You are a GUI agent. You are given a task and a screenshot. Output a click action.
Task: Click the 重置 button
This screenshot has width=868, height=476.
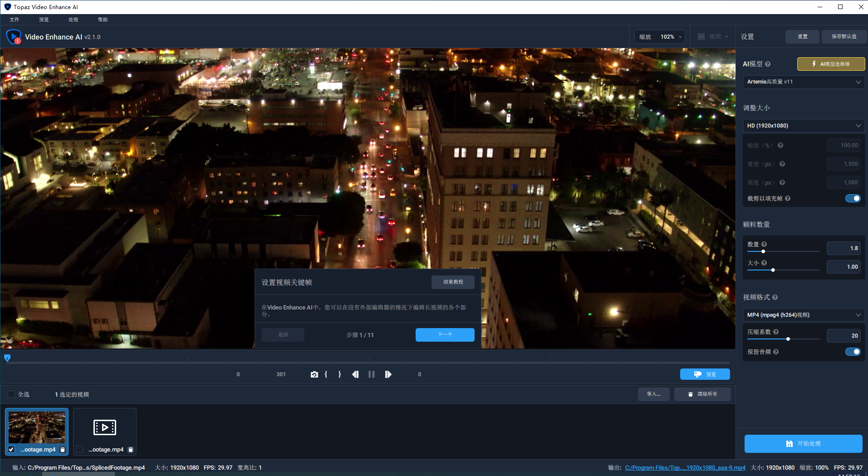[x=803, y=37]
